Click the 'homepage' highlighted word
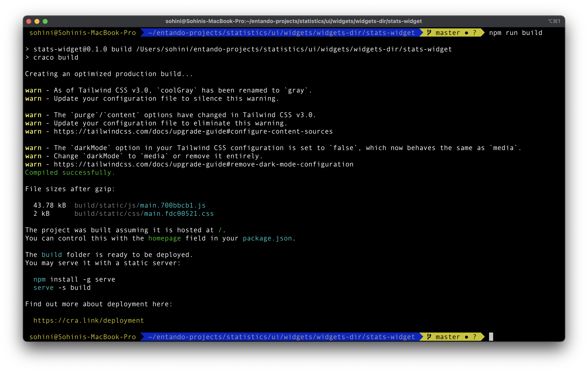This screenshot has width=588, height=372. point(165,238)
